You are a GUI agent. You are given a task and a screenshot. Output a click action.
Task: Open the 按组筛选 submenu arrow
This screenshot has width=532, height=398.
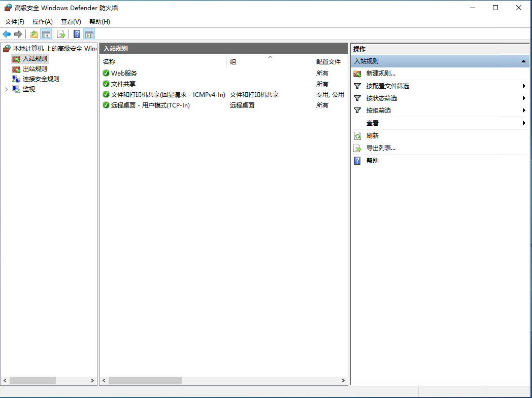coord(524,111)
